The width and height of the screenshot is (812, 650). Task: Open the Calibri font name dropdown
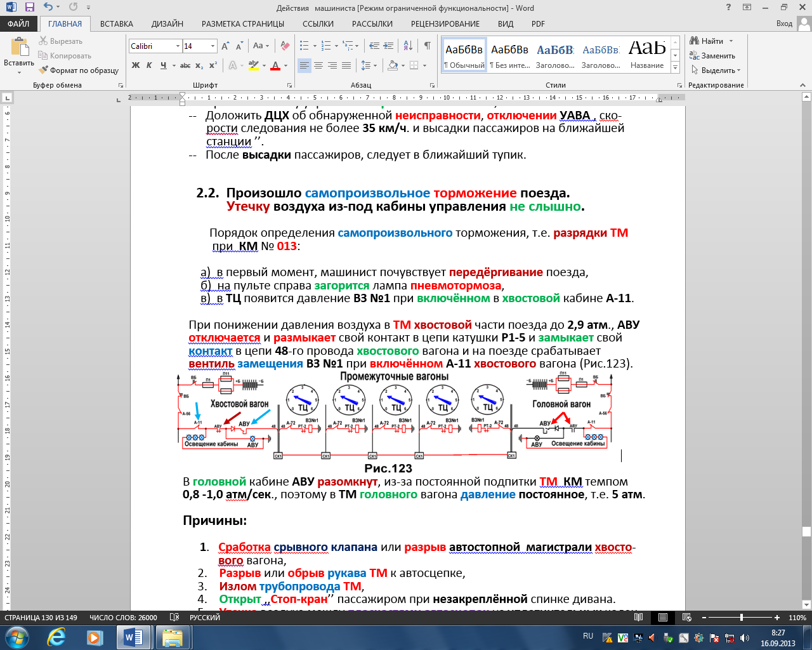(x=177, y=46)
